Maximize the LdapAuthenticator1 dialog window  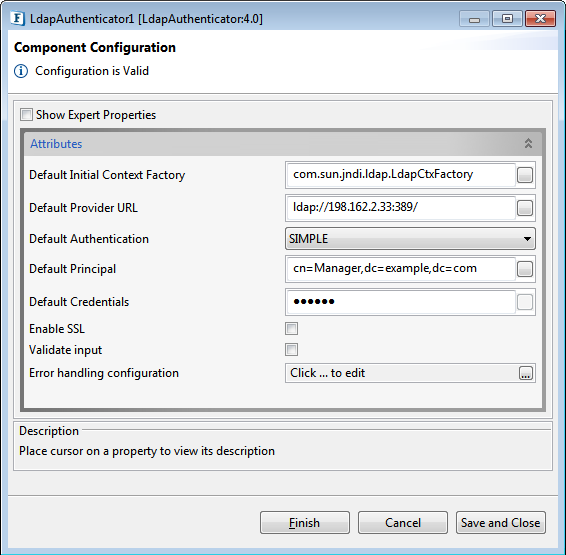pyautogui.click(x=507, y=18)
